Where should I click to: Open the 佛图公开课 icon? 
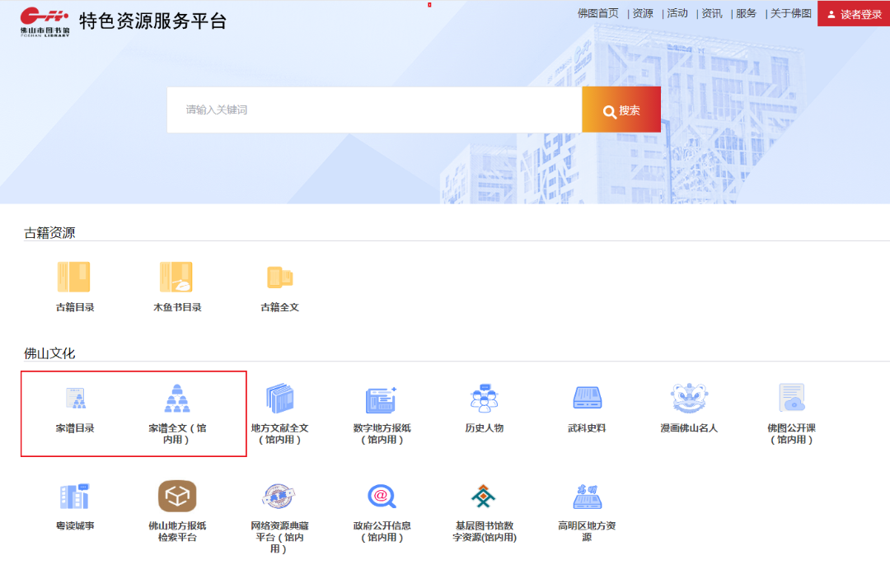pos(792,398)
